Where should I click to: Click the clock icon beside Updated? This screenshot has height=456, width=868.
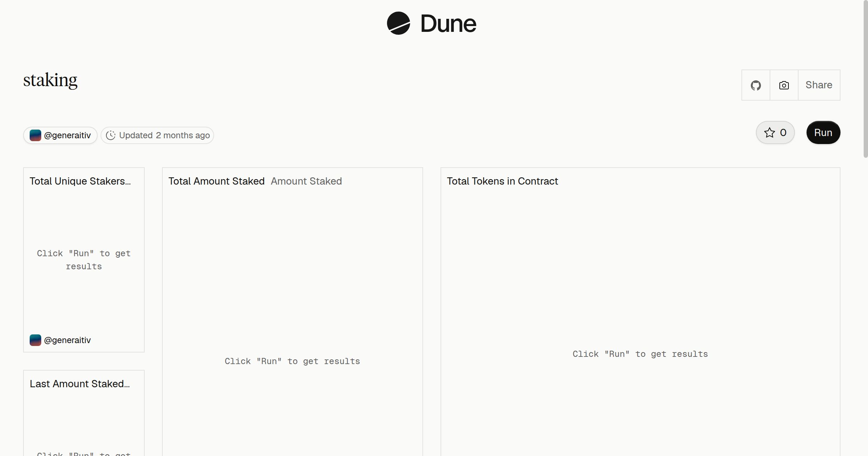tap(111, 135)
